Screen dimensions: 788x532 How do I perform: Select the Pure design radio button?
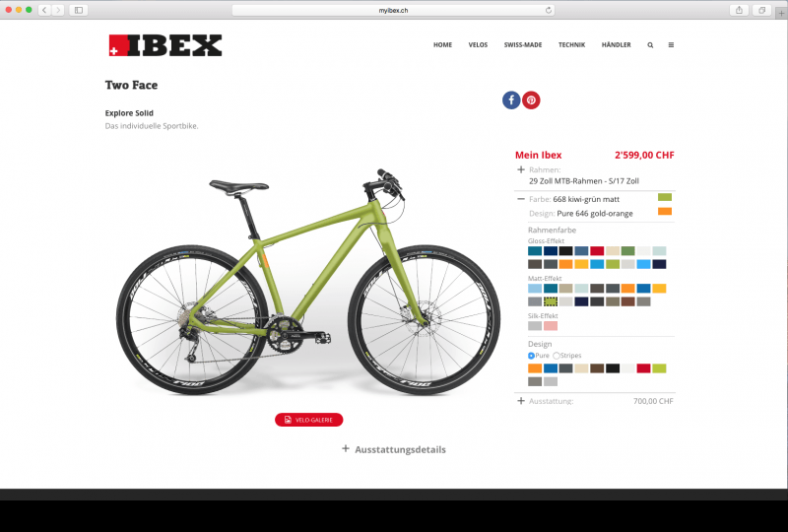(531, 356)
